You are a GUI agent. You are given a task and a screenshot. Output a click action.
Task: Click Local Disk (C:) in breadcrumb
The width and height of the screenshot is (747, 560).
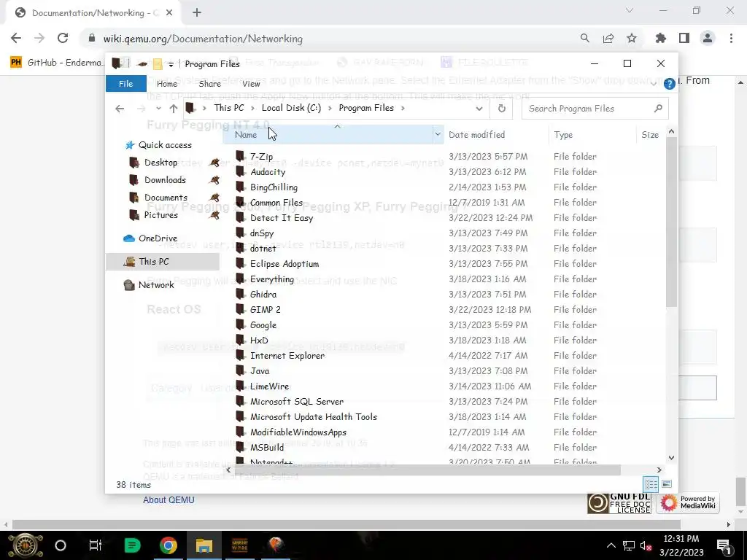pos(291,108)
